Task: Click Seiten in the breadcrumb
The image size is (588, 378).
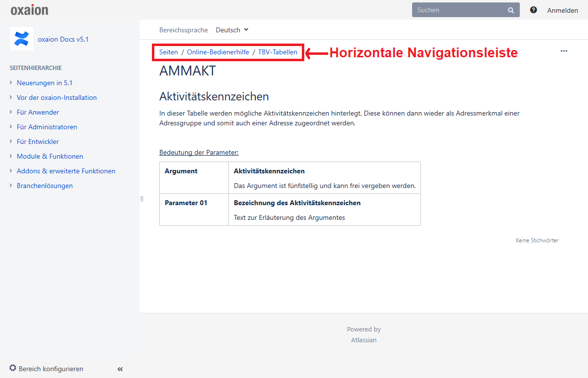Action: [x=169, y=52]
